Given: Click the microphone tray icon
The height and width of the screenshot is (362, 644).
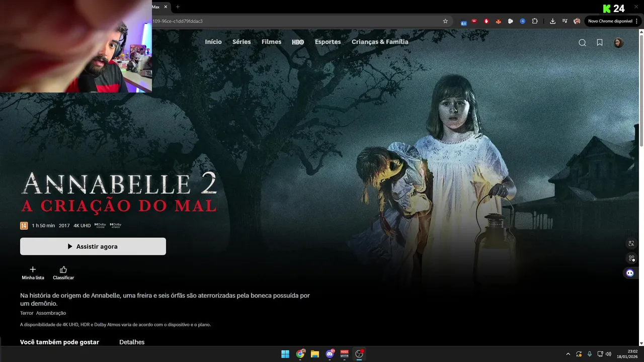Looking at the screenshot, I should tap(589, 354).
